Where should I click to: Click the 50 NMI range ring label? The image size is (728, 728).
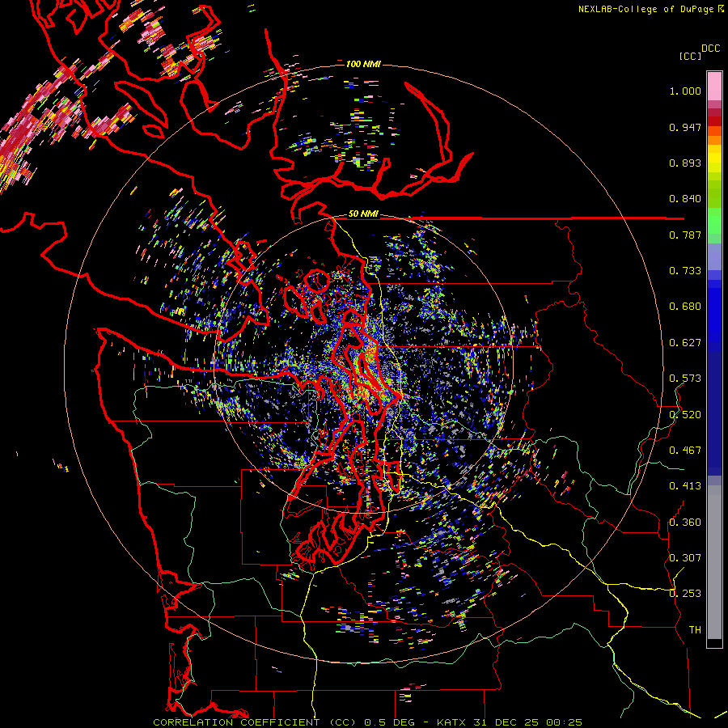363,214
